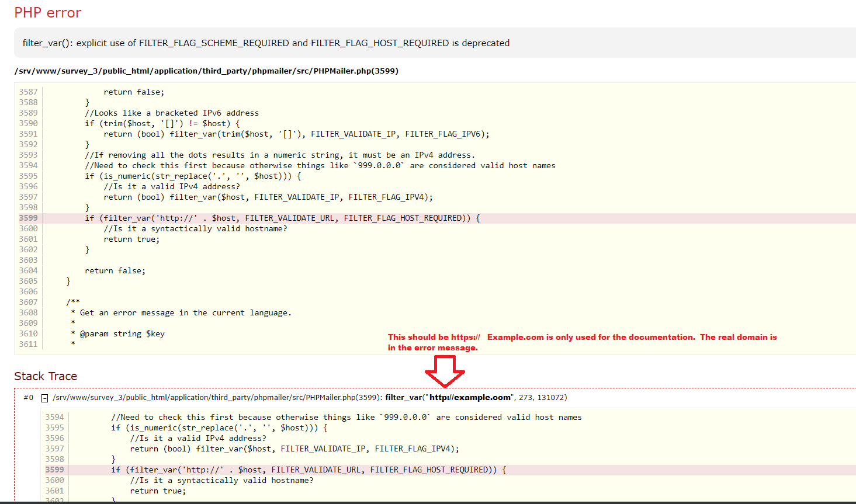Click line 3597 FILTER_FLAG_IPV4 in top block
Viewport: 856px width, 504px height.
coord(268,197)
